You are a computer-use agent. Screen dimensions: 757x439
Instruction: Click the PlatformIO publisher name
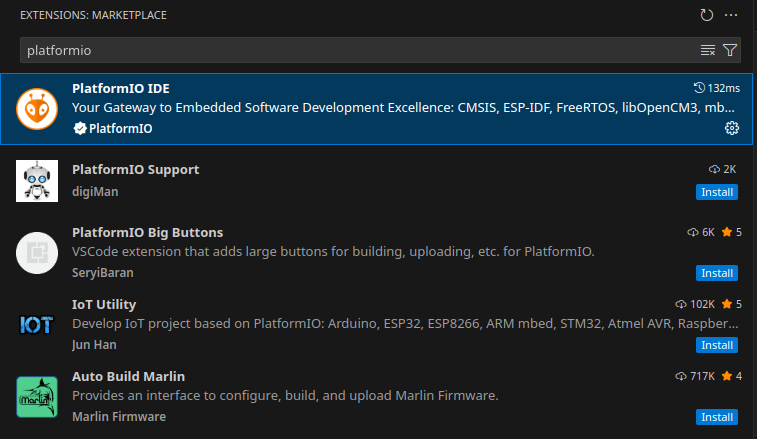point(121,128)
